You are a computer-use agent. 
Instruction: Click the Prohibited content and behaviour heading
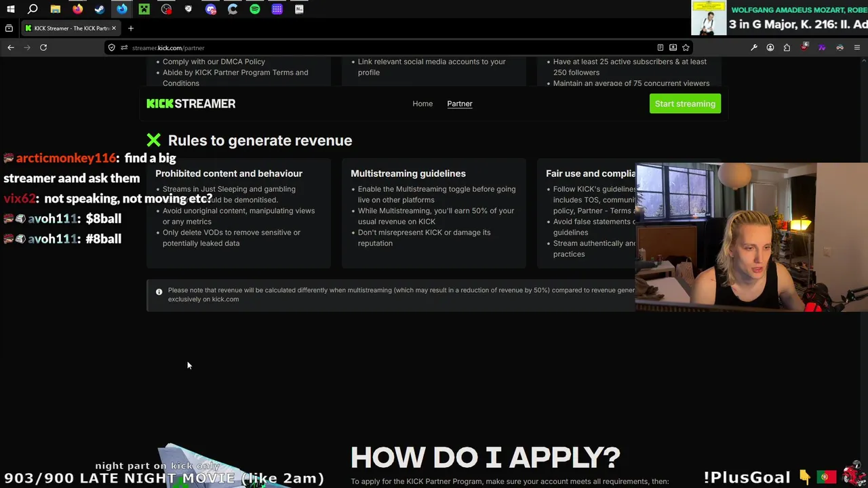coord(229,174)
